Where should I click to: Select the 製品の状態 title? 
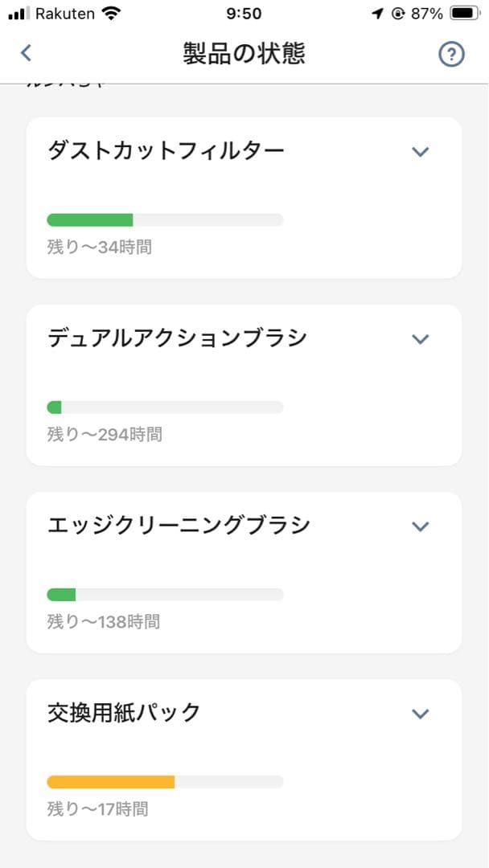coord(244,52)
